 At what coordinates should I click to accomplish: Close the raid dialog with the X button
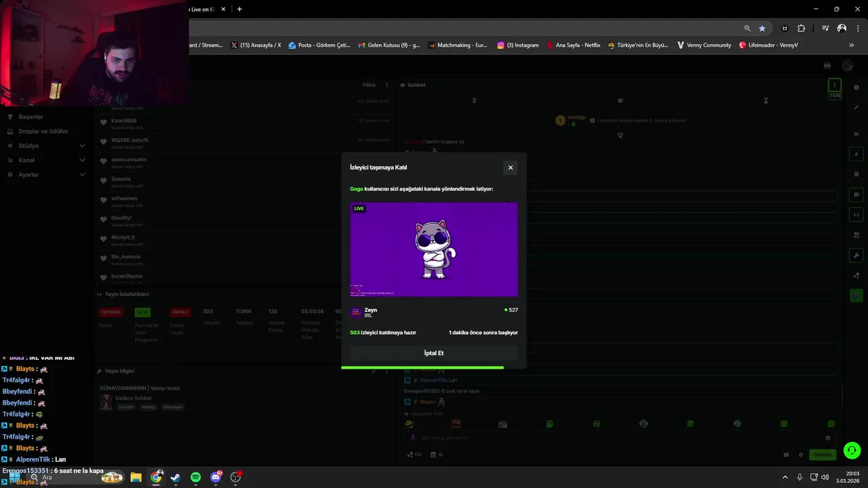tap(511, 167)
